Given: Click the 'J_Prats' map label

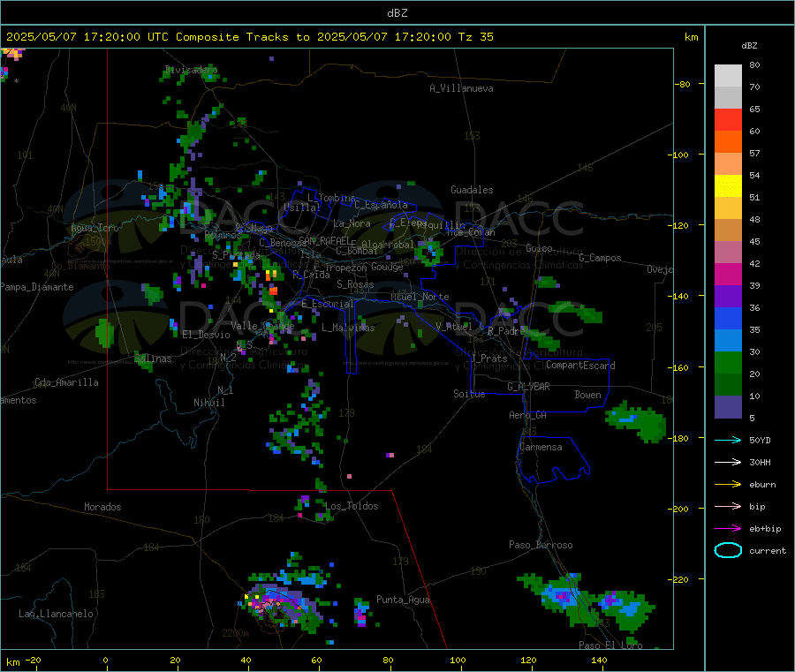Looking at the screenshot, I should [488, 359].
